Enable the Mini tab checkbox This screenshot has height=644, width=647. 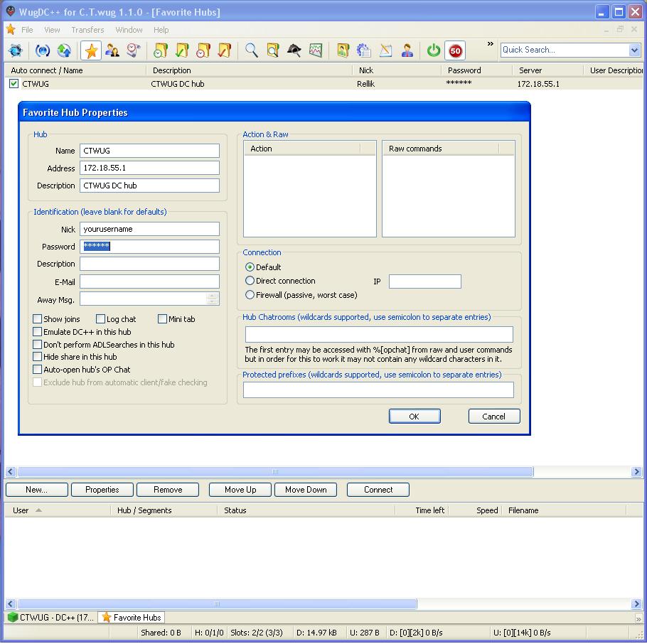click(x=162, y=319)
